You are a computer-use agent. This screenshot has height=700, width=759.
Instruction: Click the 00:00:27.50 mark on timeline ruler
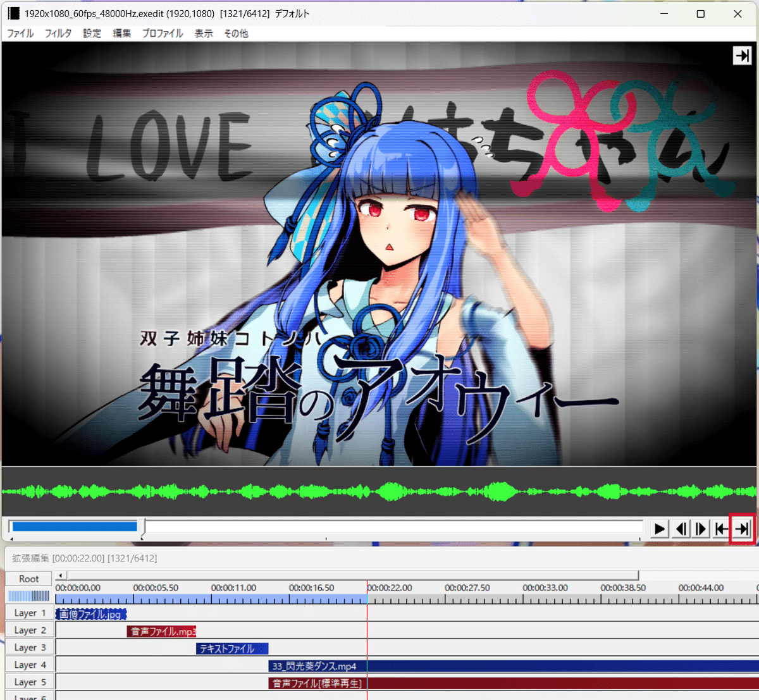[467, 587]
